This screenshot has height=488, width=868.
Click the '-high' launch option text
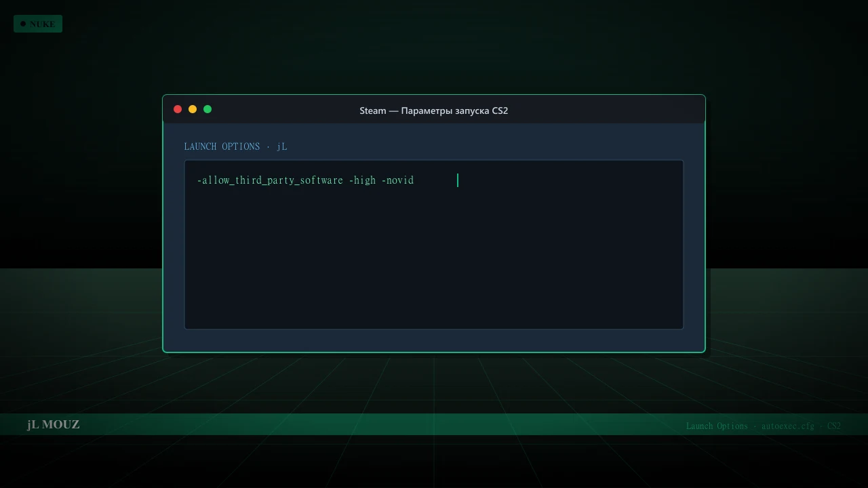point(362,180)
